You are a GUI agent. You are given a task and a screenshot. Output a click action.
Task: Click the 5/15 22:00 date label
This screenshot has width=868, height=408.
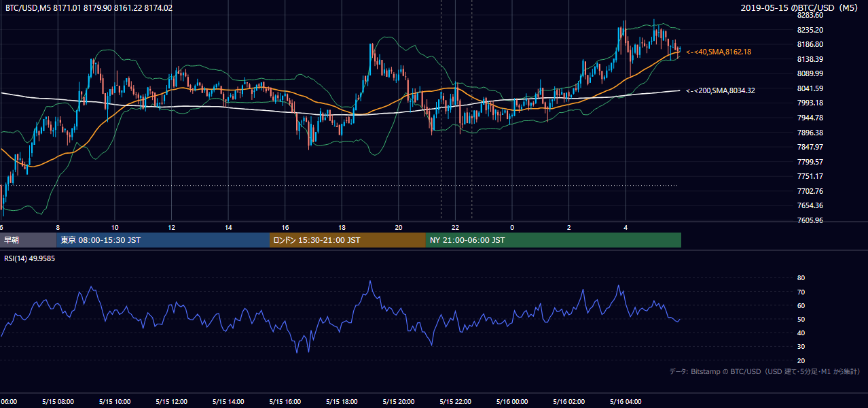click(x=455, y=402)
